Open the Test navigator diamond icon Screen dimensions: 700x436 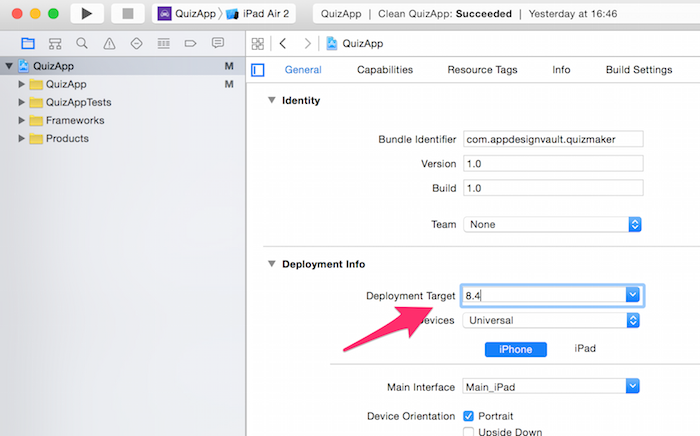136,43
